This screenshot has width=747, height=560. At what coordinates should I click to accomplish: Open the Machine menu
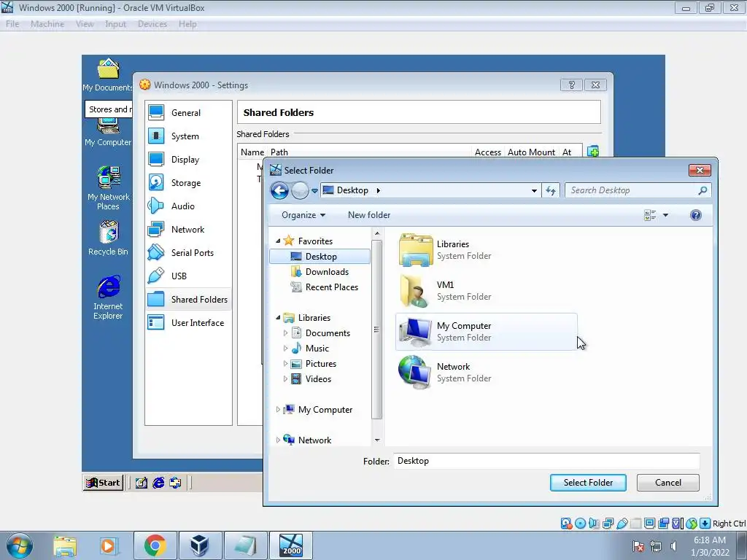pos(47,24)
